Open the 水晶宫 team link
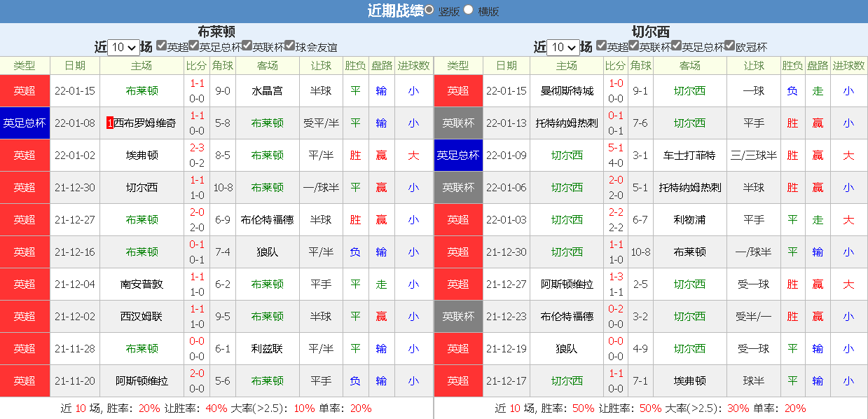Image resolution: width=868 pixels, height=419 pixels. click(x=268, y=90)
